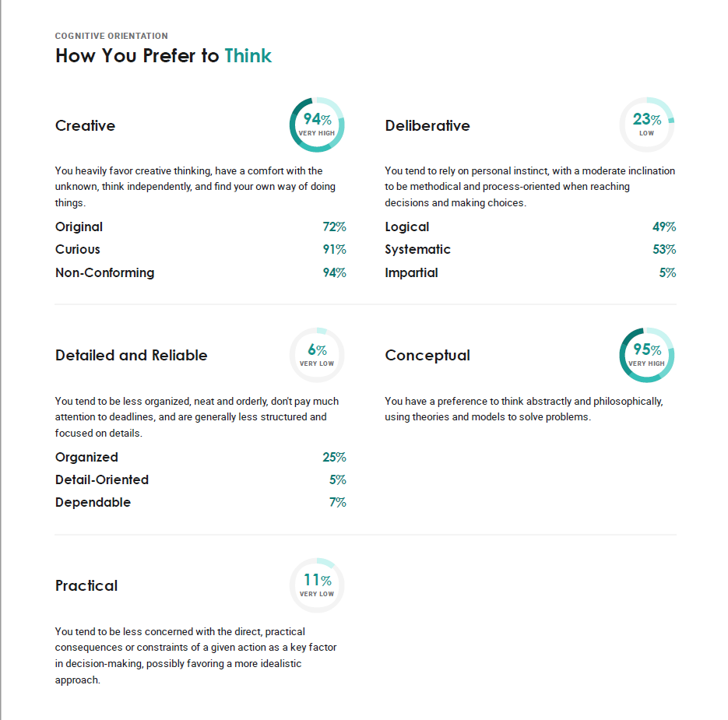The height and width of the screenshot is (720, 728).
Task: Click the Impartial 5% percentage value
Action: click(x=667, y=272)
